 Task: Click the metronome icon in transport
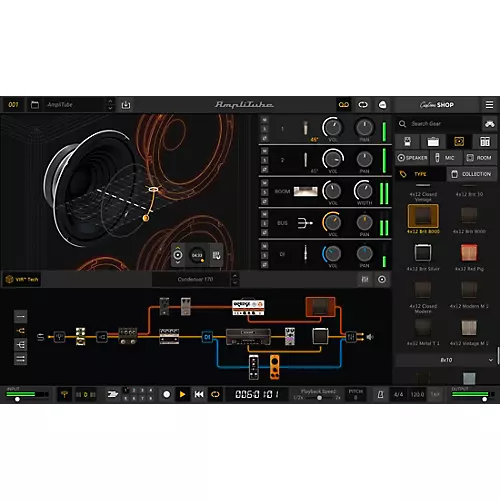coord(380,395)
